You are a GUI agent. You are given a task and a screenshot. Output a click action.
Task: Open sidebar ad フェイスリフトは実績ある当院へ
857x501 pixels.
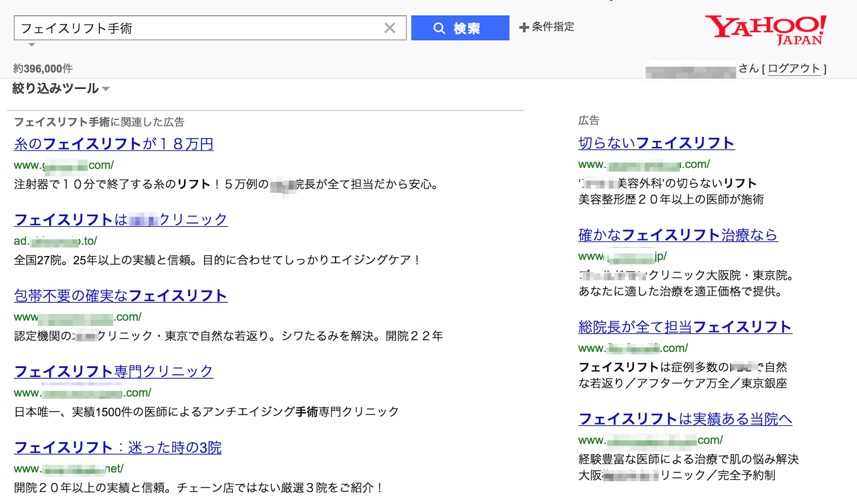(x=685, y=419)
